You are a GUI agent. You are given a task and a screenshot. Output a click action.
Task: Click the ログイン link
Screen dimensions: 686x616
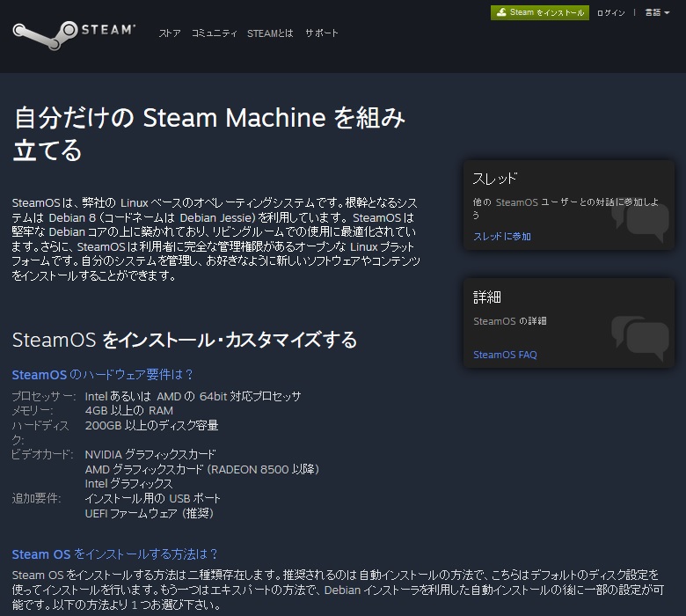point(610,12)
